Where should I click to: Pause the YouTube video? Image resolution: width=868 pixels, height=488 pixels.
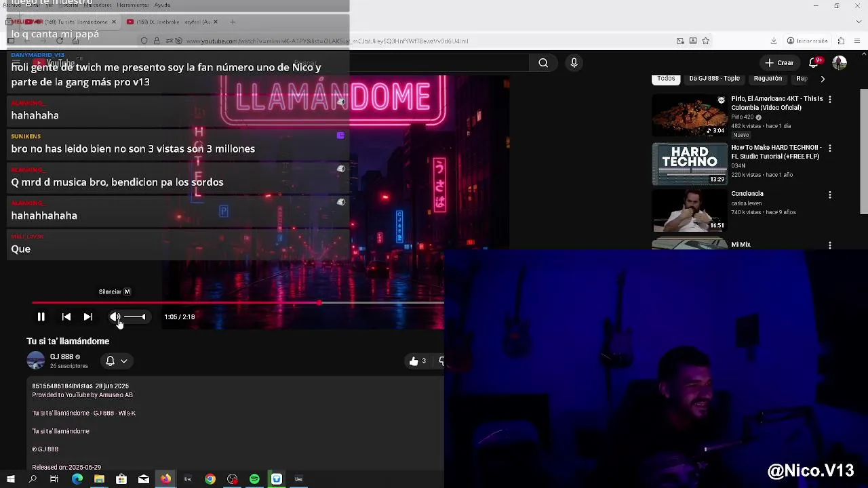(x=41, y=317)
